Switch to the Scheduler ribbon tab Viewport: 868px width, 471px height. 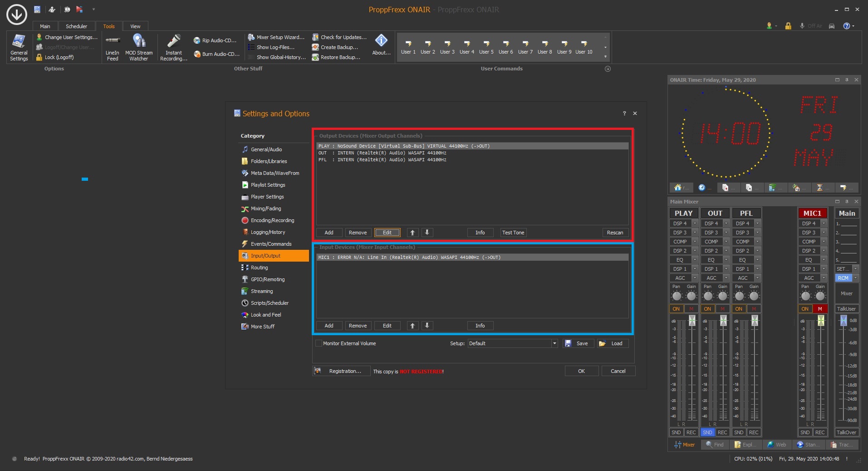[76, 26]
